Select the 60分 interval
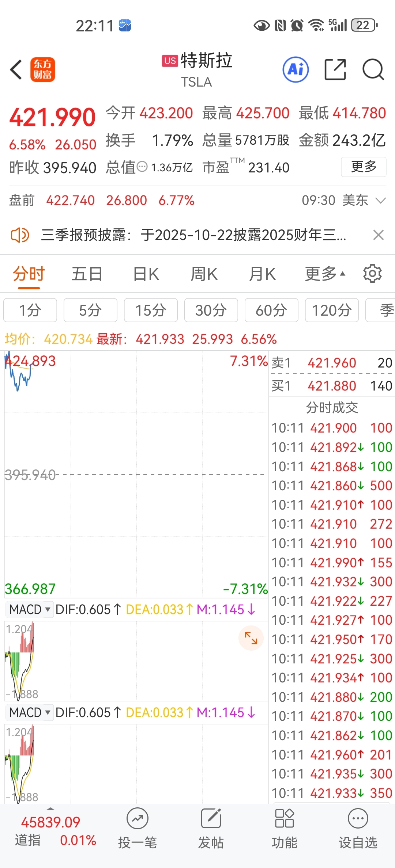 click(x=271, y=310)
